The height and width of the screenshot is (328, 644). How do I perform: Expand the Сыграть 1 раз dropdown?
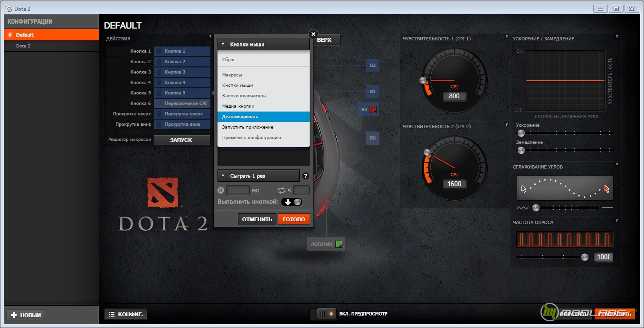click(258, 176)
